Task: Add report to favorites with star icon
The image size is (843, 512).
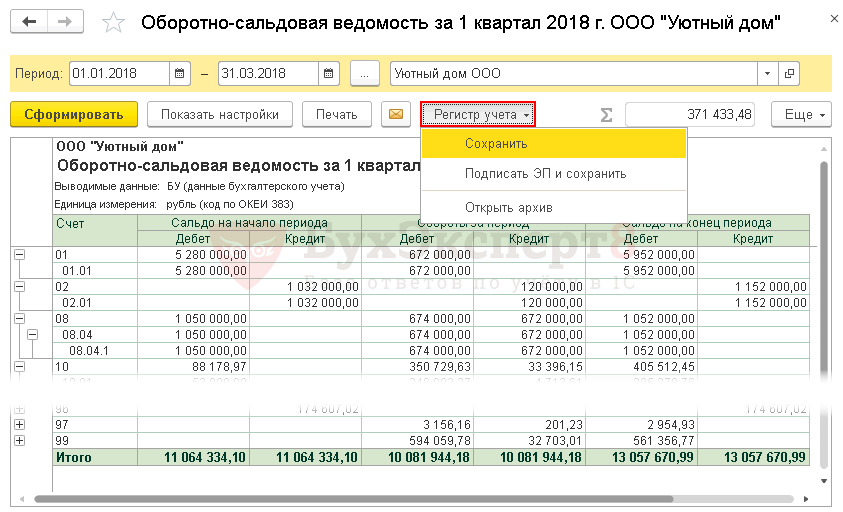Action: coord(114,22)
